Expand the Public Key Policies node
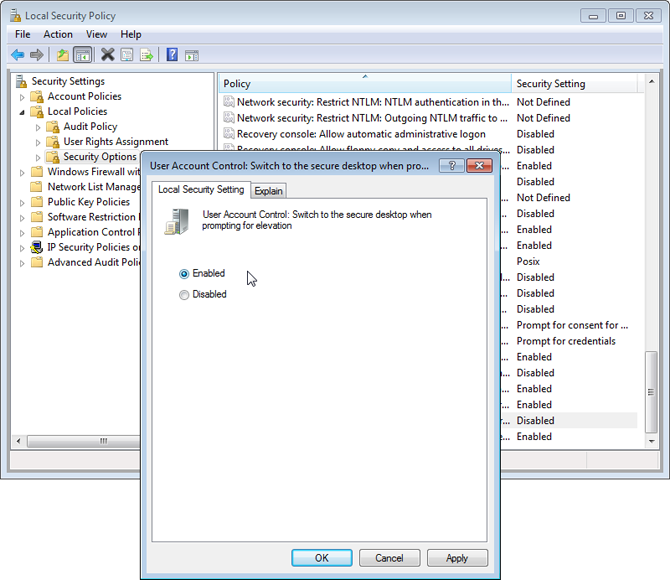The width and height of the screenshot is (670, 580). (22, 203)
